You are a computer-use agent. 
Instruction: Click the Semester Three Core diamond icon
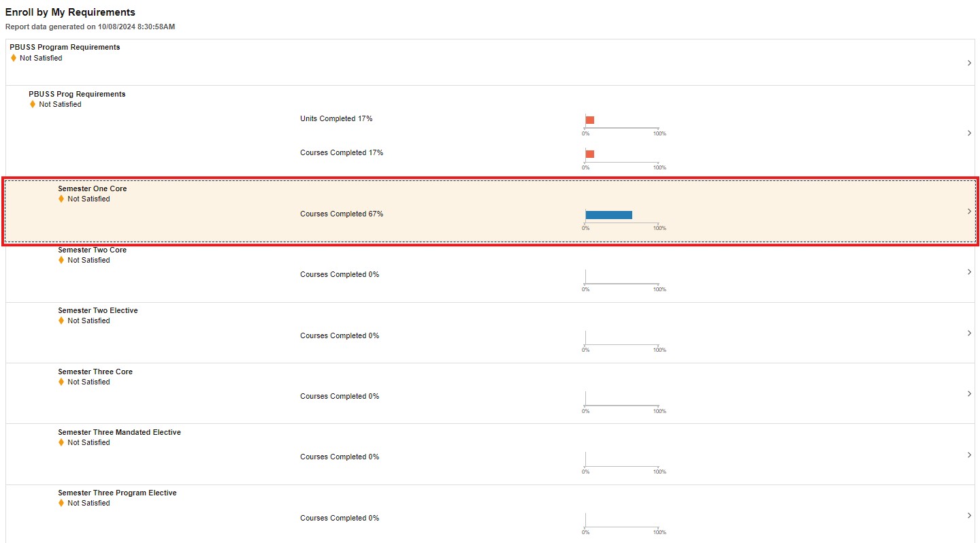point(61,382)
